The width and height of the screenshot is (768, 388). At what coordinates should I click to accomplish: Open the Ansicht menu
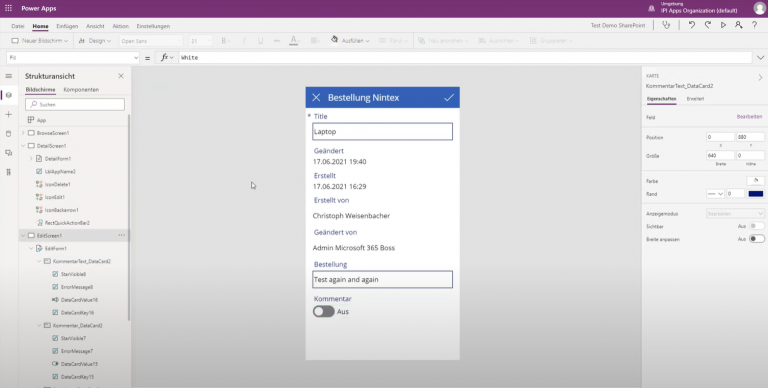95,26
